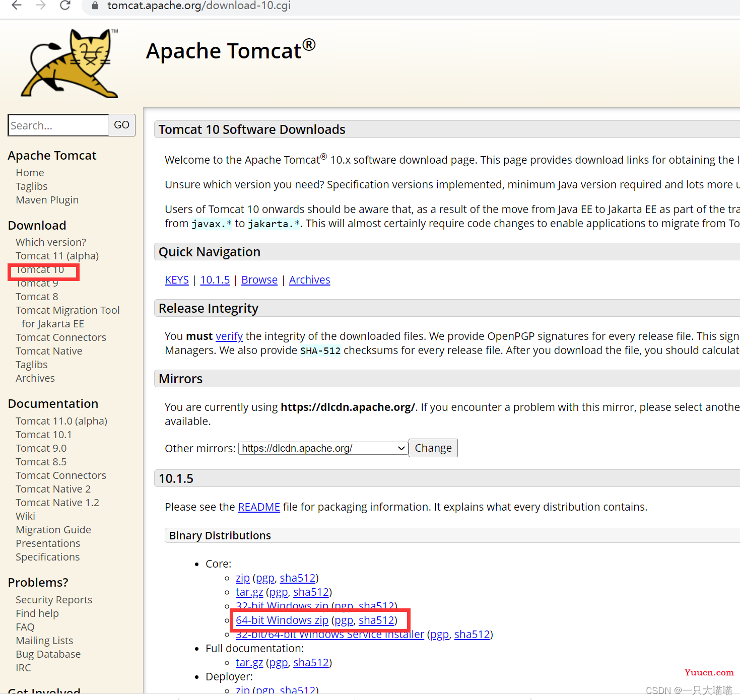
Task: Open IRC sidebar link
Action: (23, 668)
